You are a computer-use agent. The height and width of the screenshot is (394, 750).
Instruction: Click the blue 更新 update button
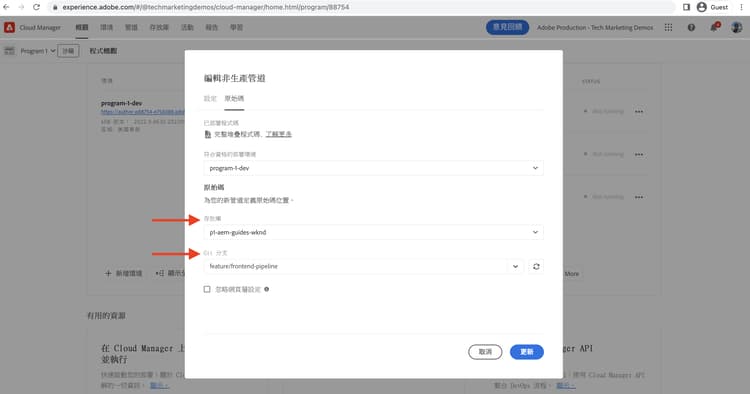click(x=527, y=352)
